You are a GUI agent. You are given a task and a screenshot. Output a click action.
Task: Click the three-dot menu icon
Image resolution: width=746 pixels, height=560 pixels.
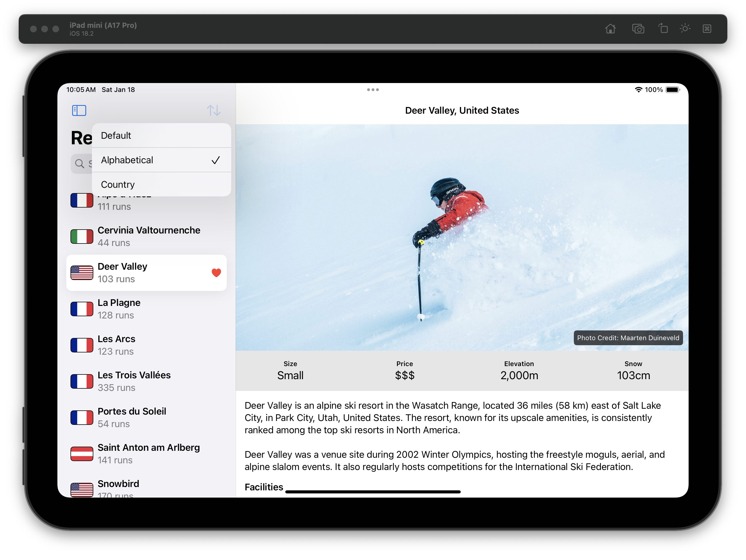point(372,89)
